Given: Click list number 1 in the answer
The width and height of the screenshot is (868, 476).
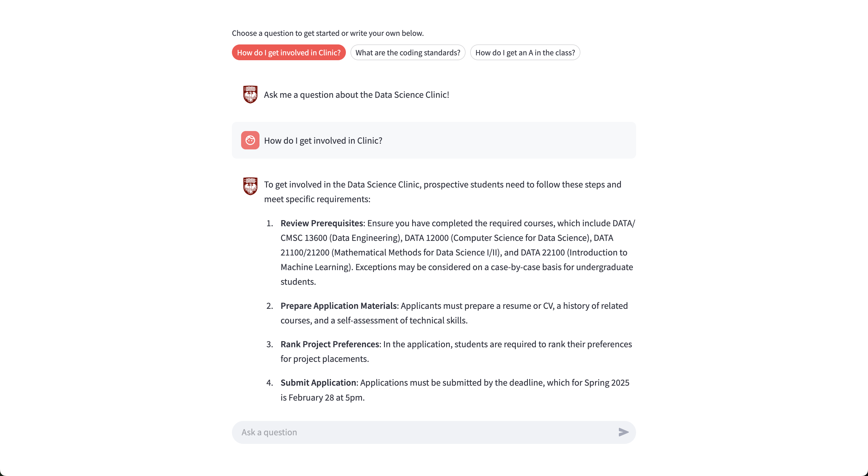Looking at the screenshot, I should tap(269, 223).
